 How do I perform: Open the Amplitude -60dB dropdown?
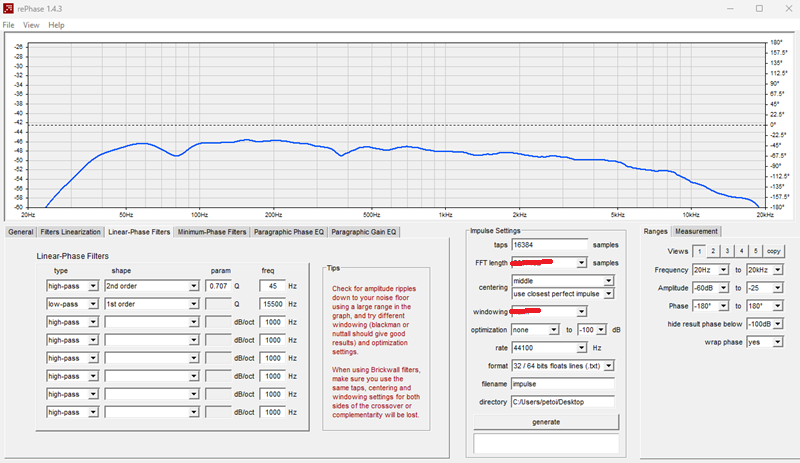pyautogui.click(x=710, y=288)
